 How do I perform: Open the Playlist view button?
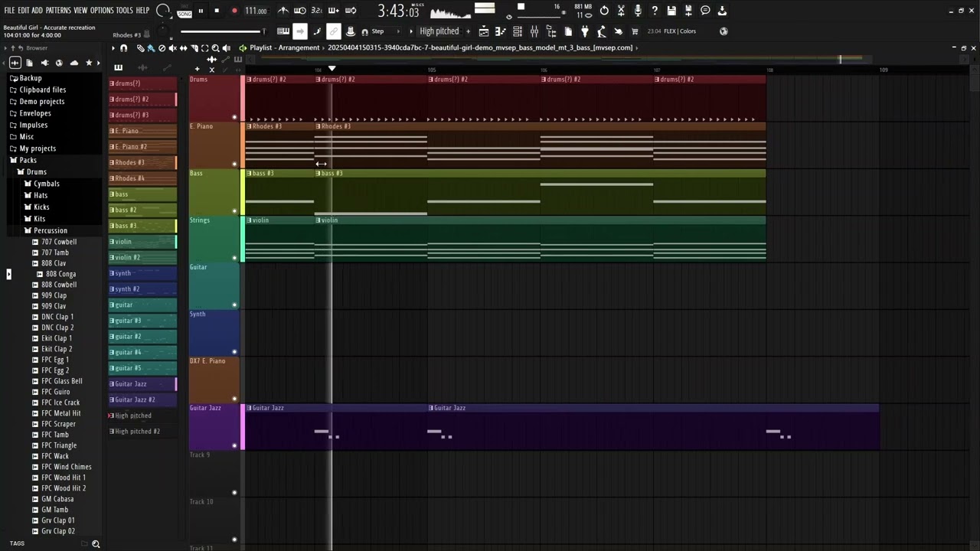[x=484, y=31]
